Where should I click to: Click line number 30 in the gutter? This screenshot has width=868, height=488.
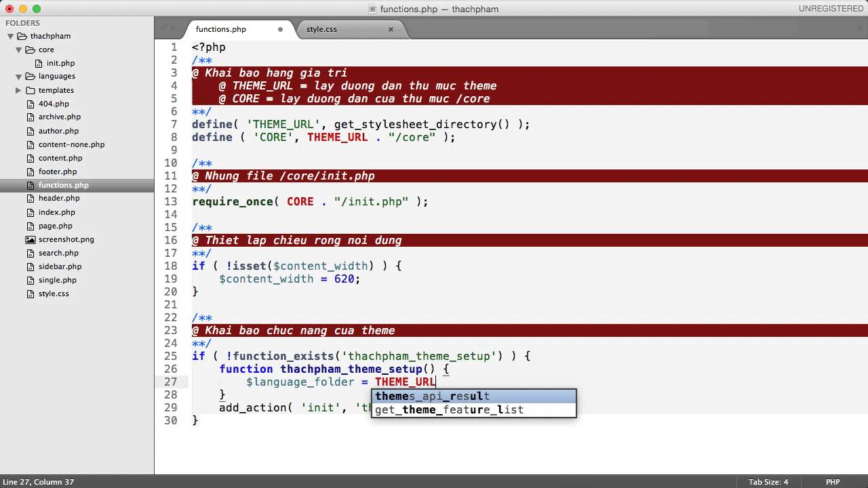(x=170, y=420)
